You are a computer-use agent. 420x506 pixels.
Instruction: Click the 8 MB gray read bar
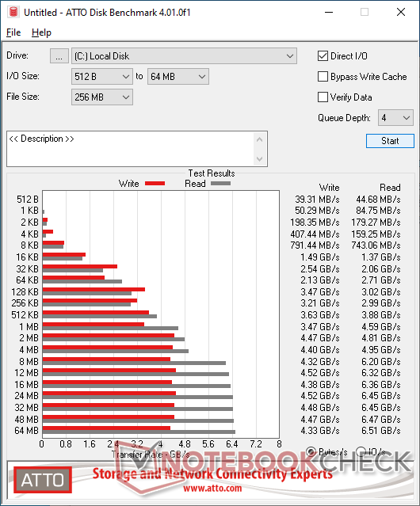pos(134,363)
